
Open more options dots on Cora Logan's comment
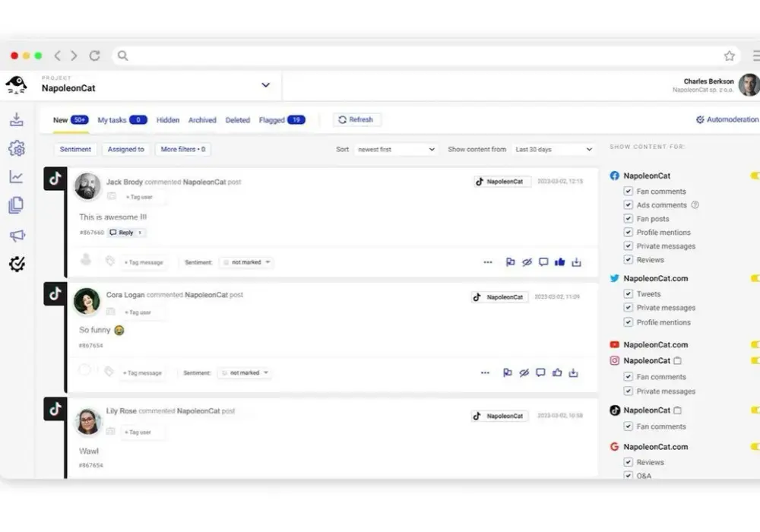tap(485, 372)
